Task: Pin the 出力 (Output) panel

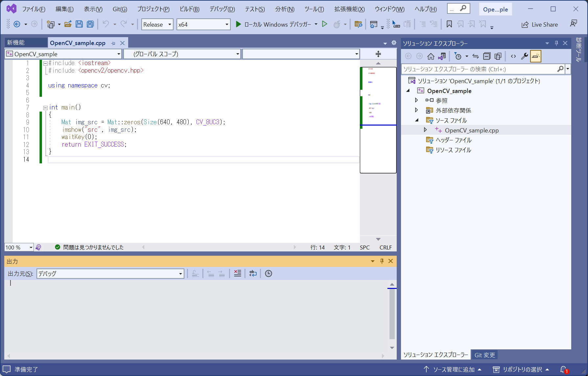Action: (382, 261)
